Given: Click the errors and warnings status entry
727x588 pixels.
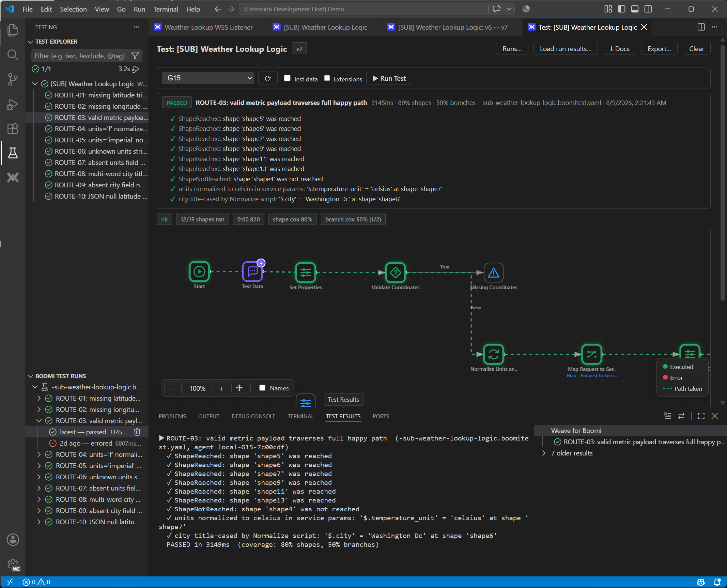Looking at the screenshot, I should coord(36,582).
